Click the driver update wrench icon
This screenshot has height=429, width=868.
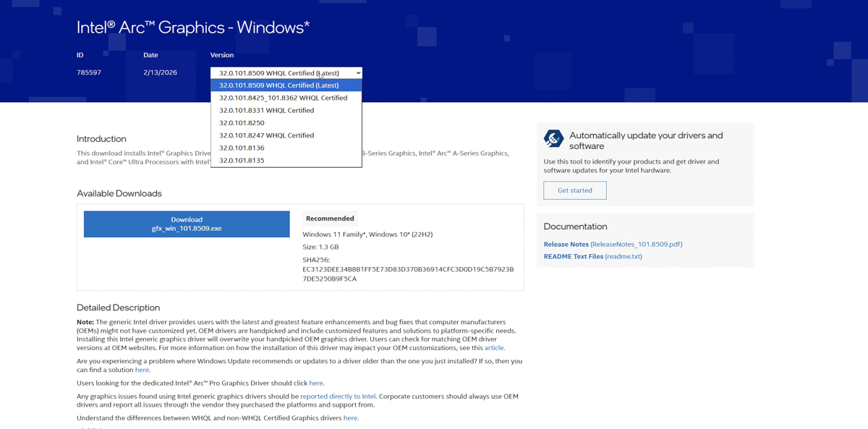click(x=553, y=138)
